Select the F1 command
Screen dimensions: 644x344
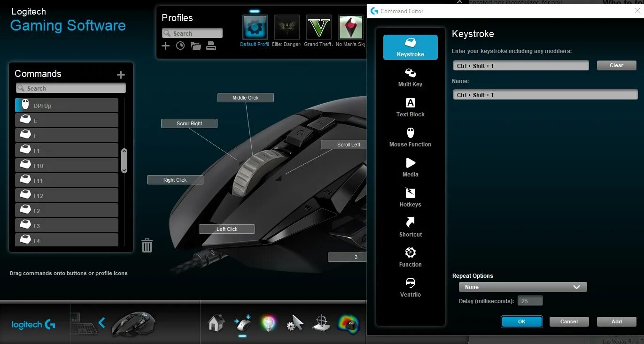point(67,150)
